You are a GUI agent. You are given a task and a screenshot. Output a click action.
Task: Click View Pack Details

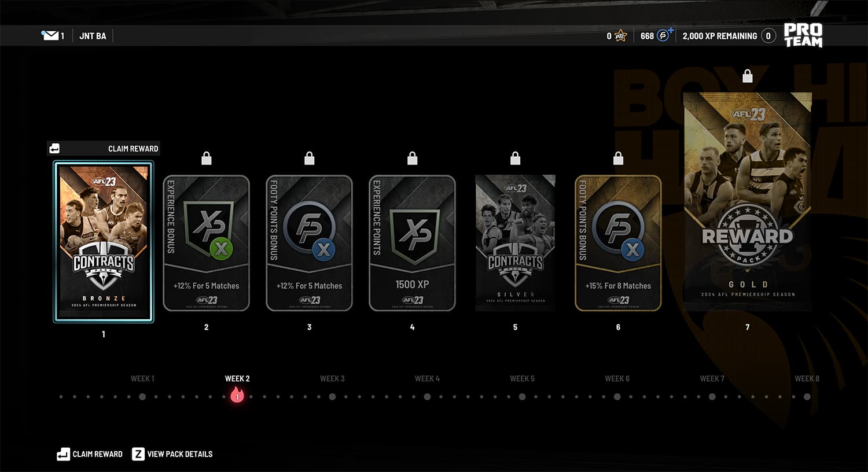coord(172,454)
